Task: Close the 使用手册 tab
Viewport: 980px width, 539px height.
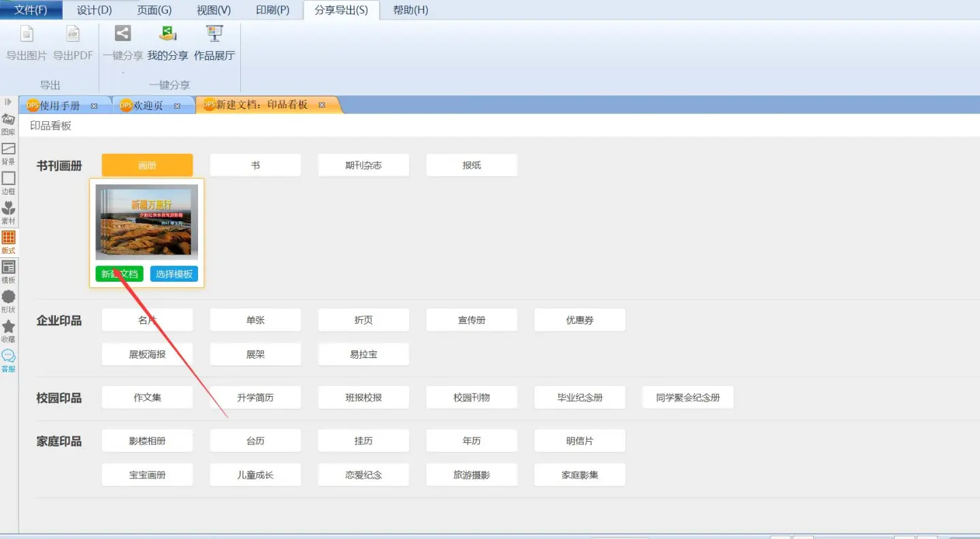Action: 94,105
